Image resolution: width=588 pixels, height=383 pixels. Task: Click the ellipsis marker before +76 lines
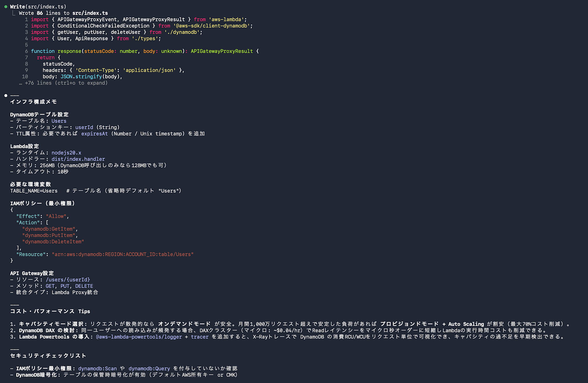click(x=20, y=83)
